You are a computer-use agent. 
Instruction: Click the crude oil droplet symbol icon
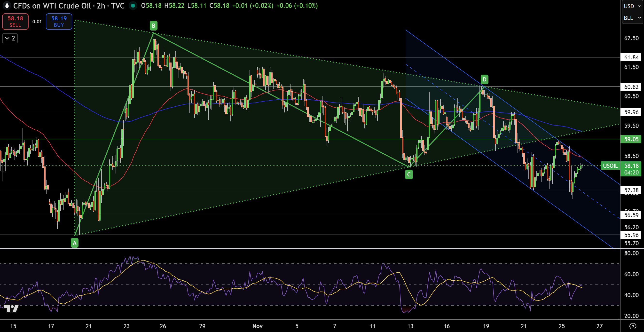(x=7, y=6)
